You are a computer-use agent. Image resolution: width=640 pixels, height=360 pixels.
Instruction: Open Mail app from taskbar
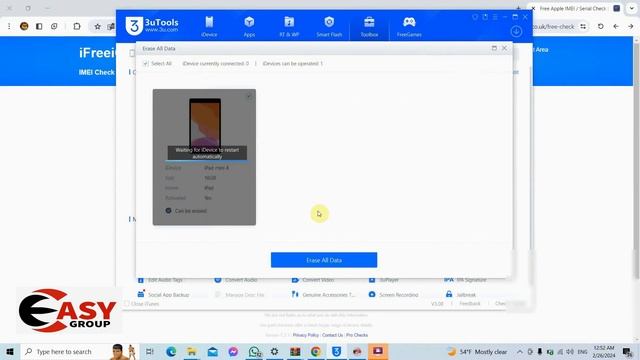[213, 351]
